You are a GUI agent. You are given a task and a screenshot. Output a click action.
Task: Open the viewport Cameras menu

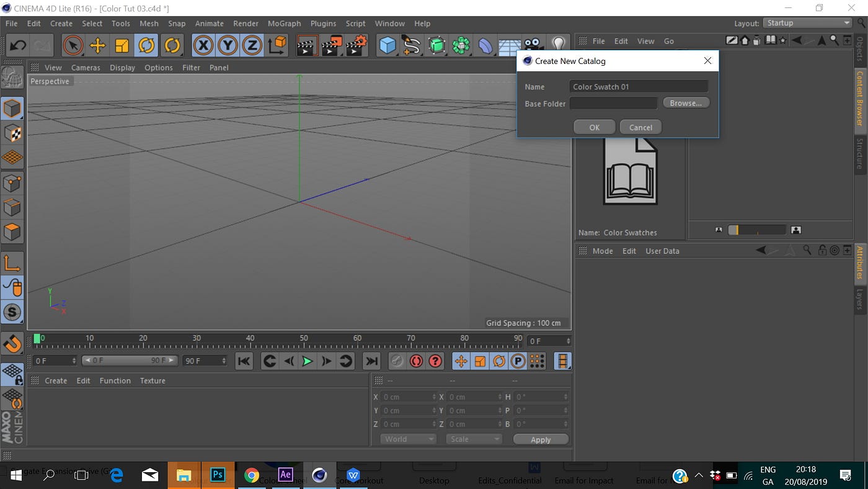(x=86, y=68)
